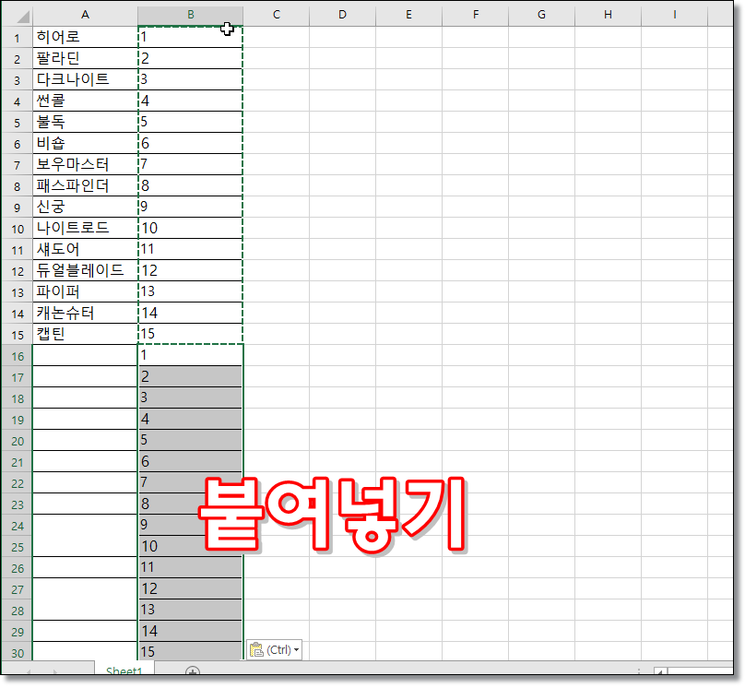Screen dimensions: 745x700
Task: Select column E header
Action: (x=408, y=15)
